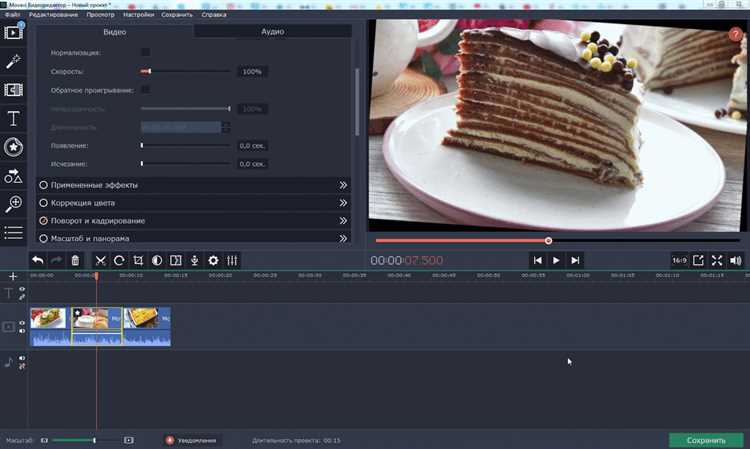Open the media import panel icon

coord(13,32)
